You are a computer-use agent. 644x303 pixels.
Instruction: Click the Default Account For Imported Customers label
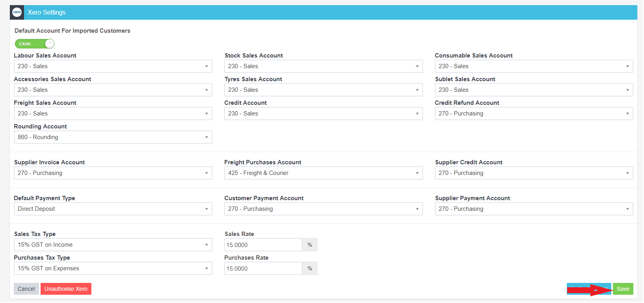pyautogui.click(x=72, y=31)
